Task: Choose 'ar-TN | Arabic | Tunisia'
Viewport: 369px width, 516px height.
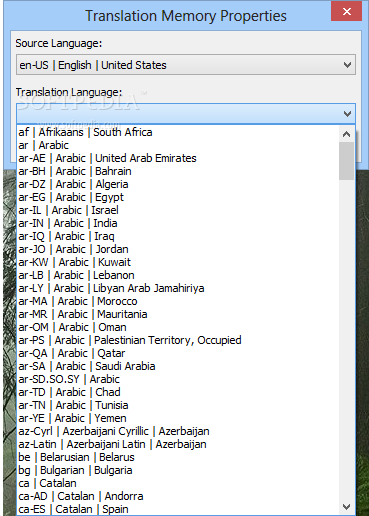Action: [178, 405]
